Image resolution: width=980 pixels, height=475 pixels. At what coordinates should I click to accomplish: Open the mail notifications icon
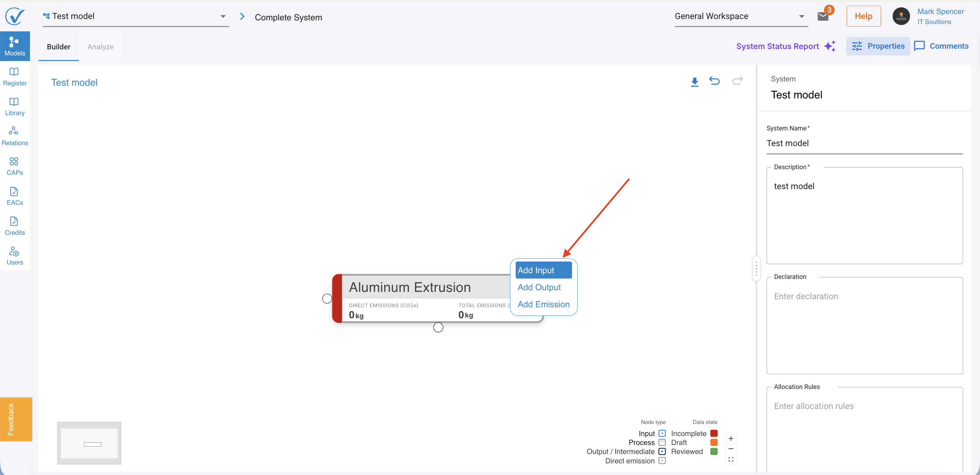(823, 16)
